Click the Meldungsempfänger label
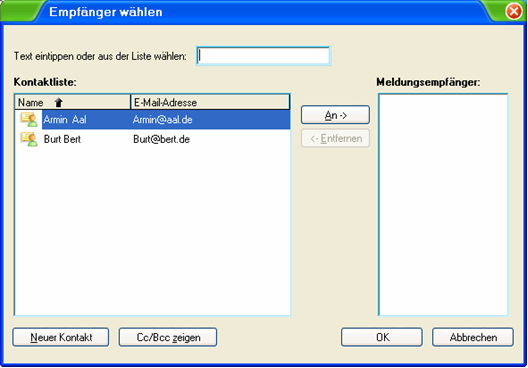 click(428, 82)
